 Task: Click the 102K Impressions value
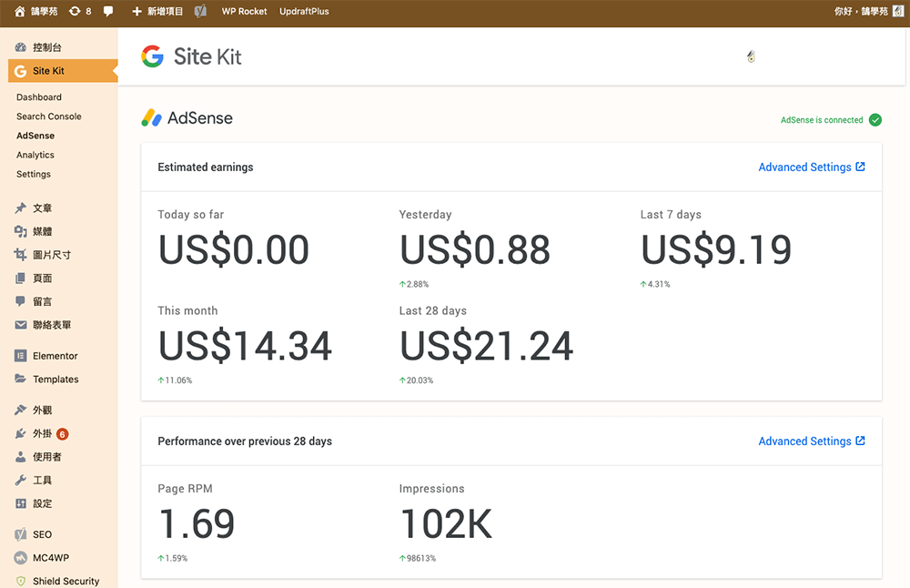click(x=446, y=523)
